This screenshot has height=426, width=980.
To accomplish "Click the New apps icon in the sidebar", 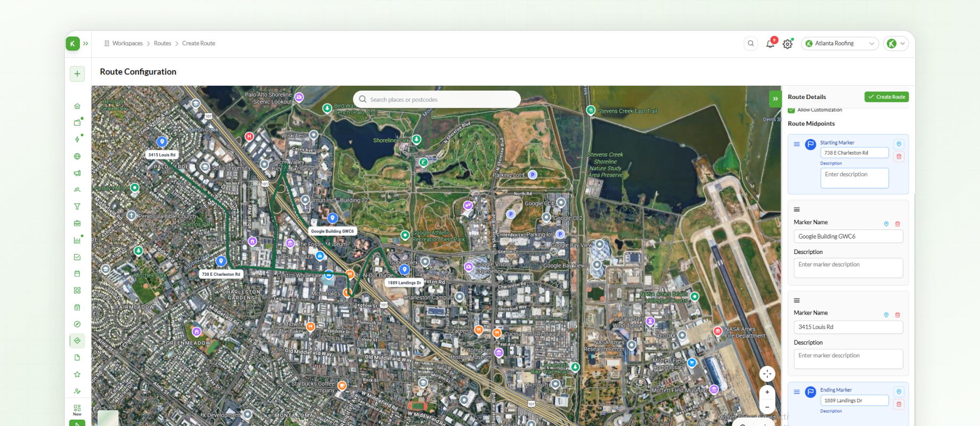I will click(77, 409).
